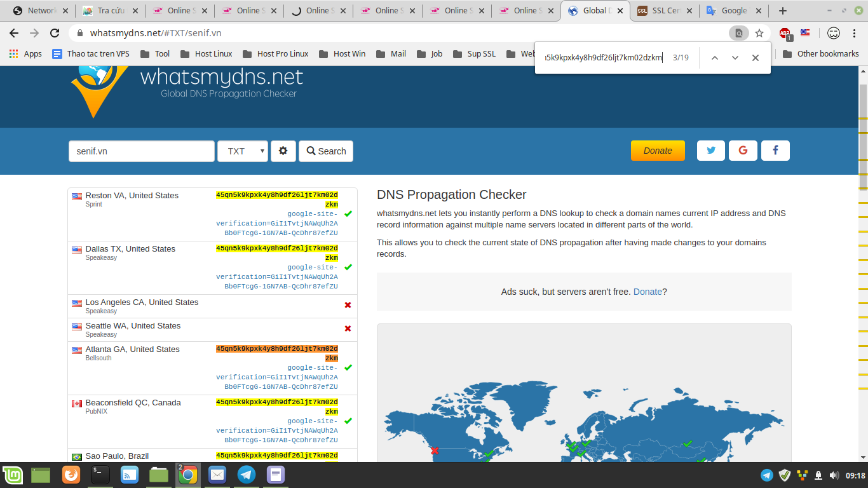Open a new browser tab
Screen dimensions: 868x488
coord(783,10)
